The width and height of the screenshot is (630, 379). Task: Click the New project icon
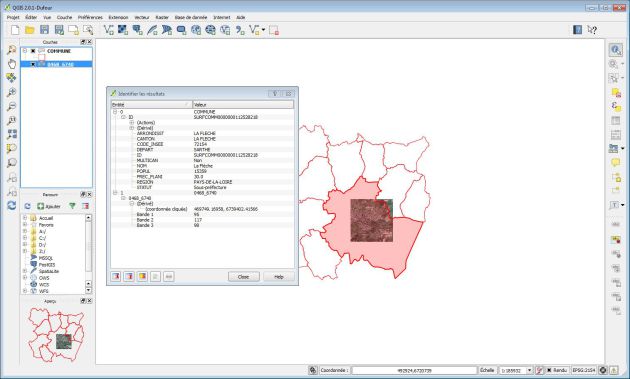coord(15,30)
